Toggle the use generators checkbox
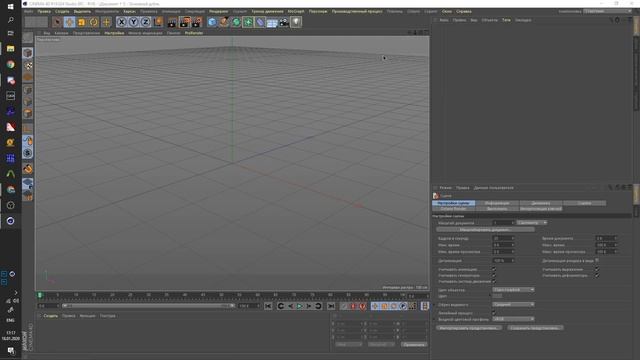This screenshot has width=640, height=360. [493, 276]
